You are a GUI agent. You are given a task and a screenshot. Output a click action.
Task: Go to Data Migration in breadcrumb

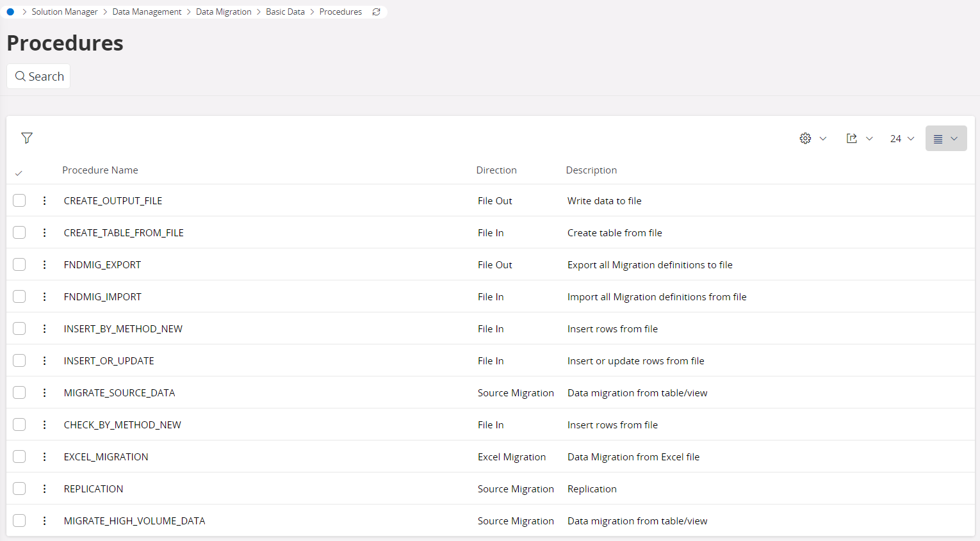pyautogui.click(x=224, y=12)
